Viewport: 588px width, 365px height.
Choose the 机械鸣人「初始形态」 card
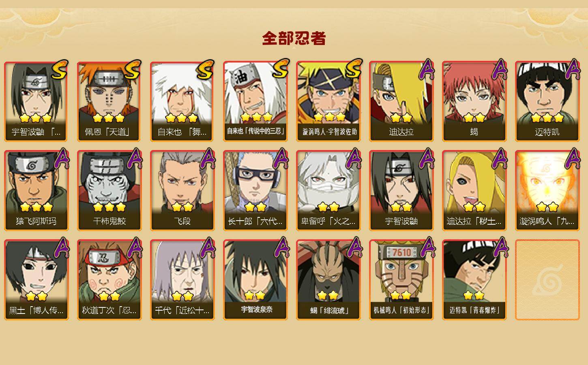pyautogui.click(x=401, y=280)
